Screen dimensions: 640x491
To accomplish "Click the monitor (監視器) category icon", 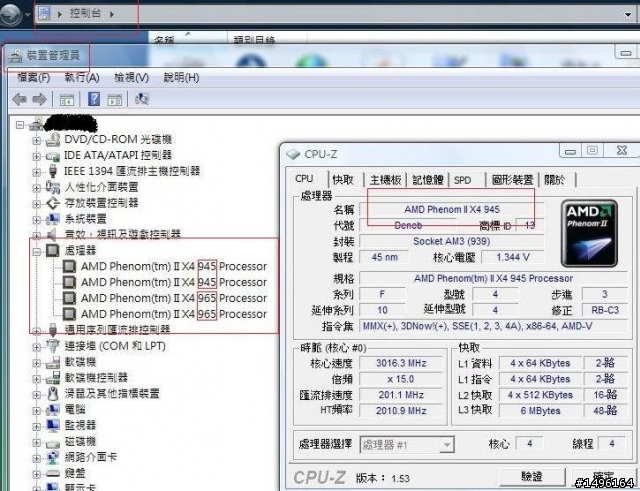I will point(53,425).
